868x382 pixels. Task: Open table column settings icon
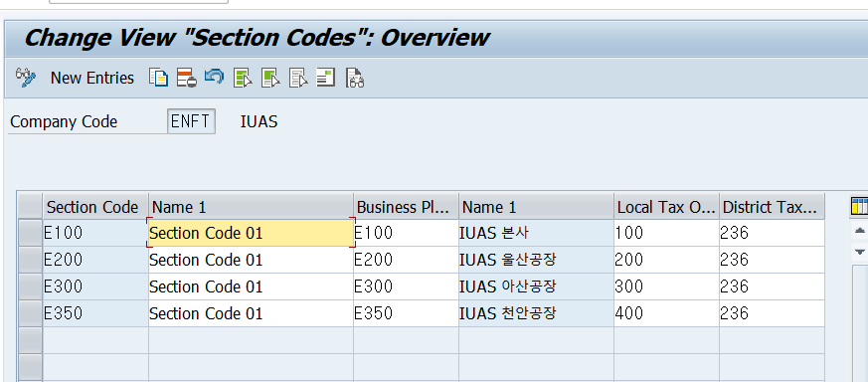[x=859, y=207]
